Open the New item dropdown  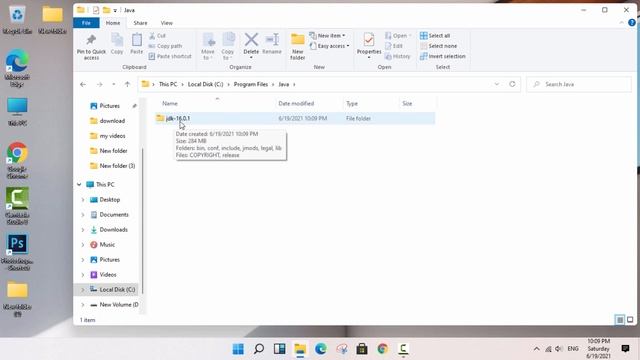(327, 36)
